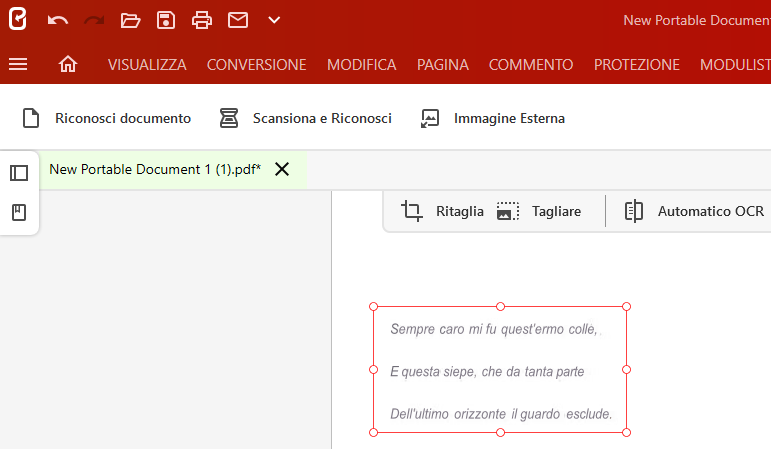The image size is (771, 449).
Task: Select the MODIFICA tab
Action: (x=361, y=64)
